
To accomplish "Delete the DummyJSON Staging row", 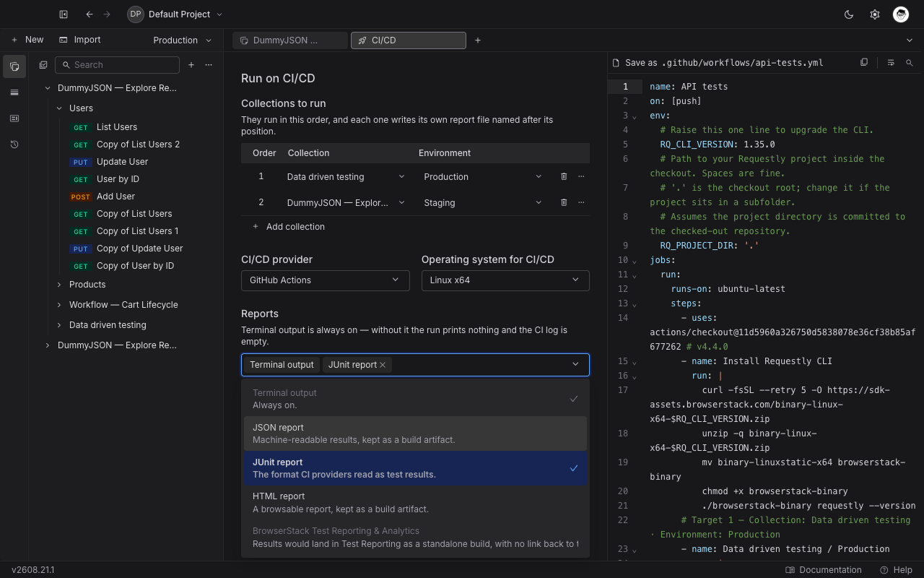I will (564, 202).
